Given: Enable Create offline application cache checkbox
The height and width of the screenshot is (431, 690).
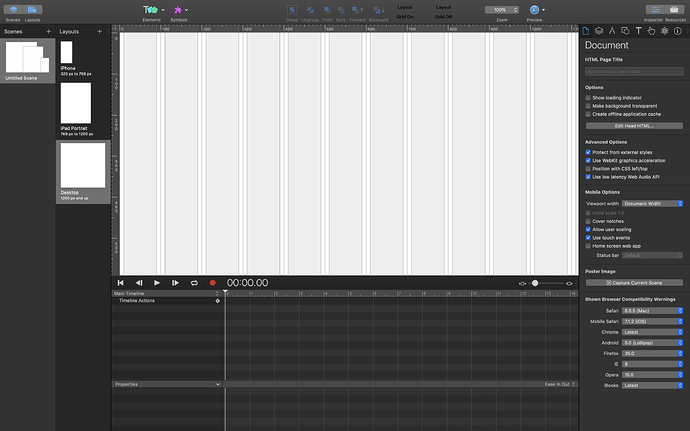Looking at the screenshot, I should tap(588, 114).
